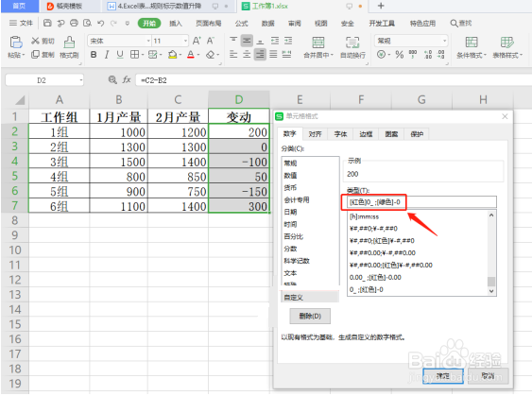Click the 确定 button in dialog

(443, 376)
